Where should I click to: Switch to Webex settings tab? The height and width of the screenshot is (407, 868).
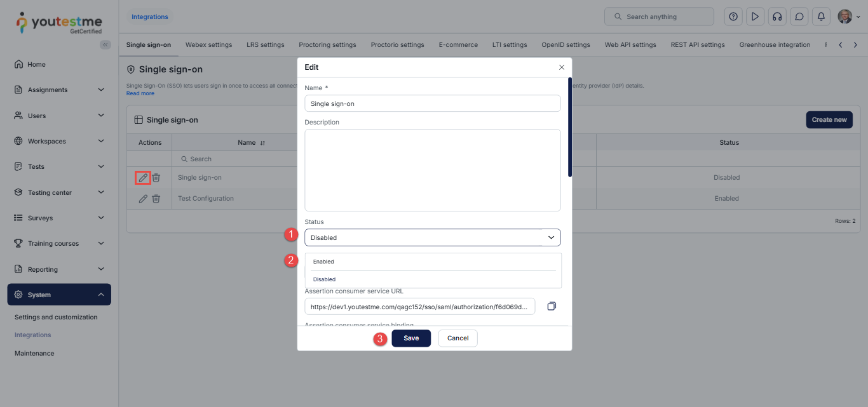tap(208, 45)
